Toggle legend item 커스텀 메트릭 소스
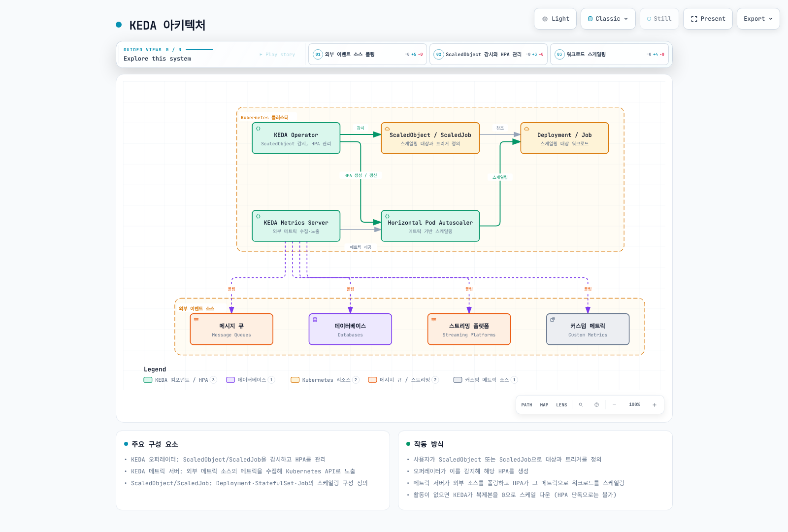This screenshot has width=788, height=532. coord(486,380)
